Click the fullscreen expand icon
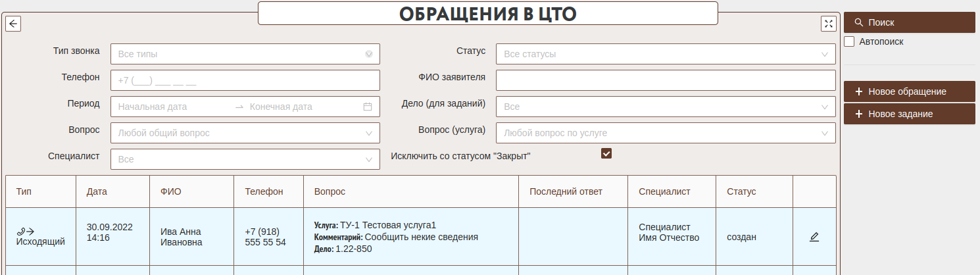 [828, 24]
